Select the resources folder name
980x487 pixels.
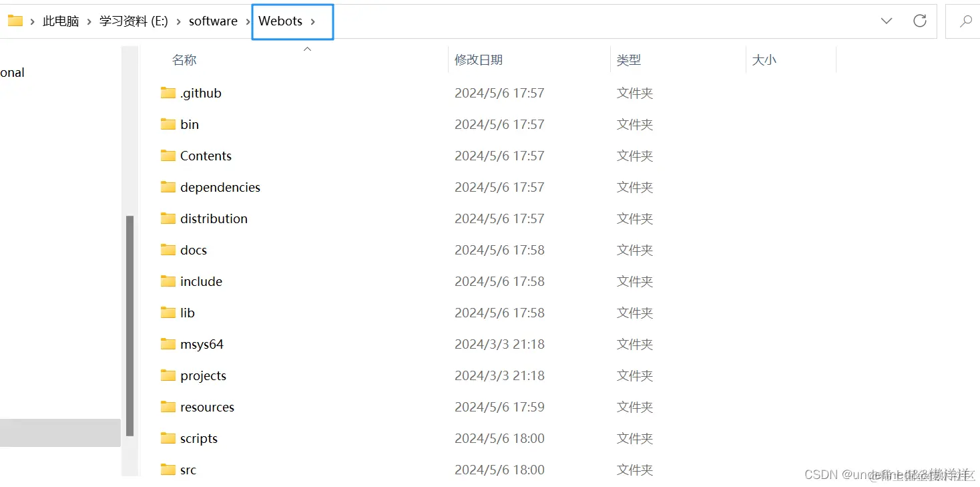click(207, 407)
